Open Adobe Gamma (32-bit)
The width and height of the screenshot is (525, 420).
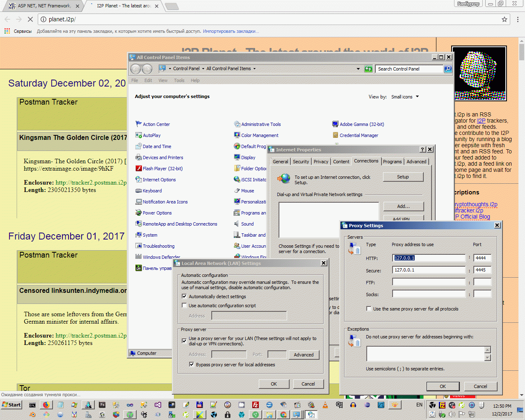358,124
